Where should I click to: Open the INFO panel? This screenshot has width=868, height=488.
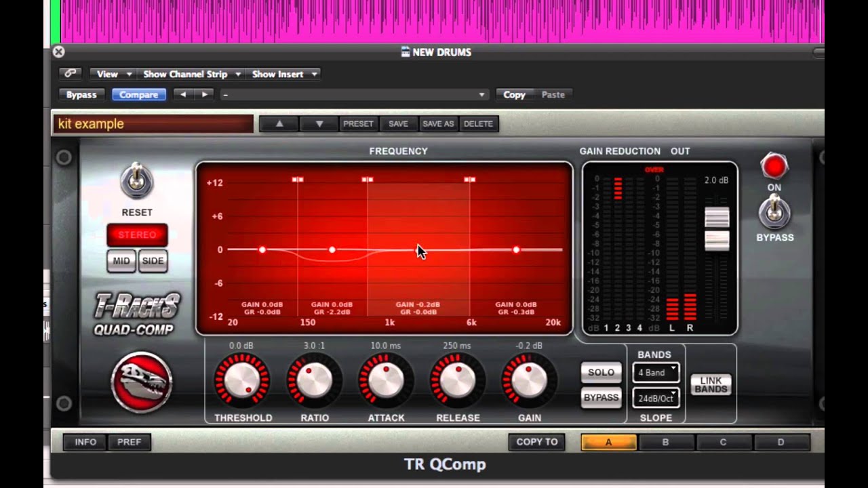85,442
